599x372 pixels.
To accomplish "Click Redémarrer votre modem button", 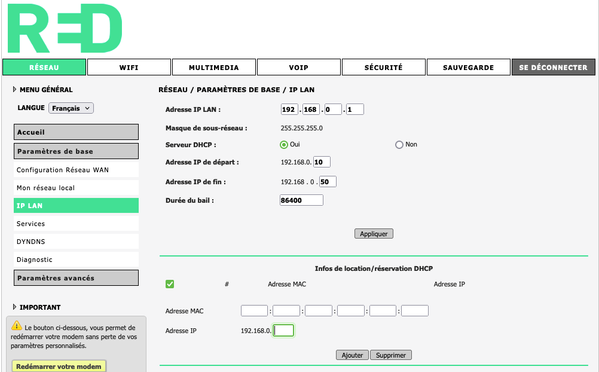I will [58, 366].
